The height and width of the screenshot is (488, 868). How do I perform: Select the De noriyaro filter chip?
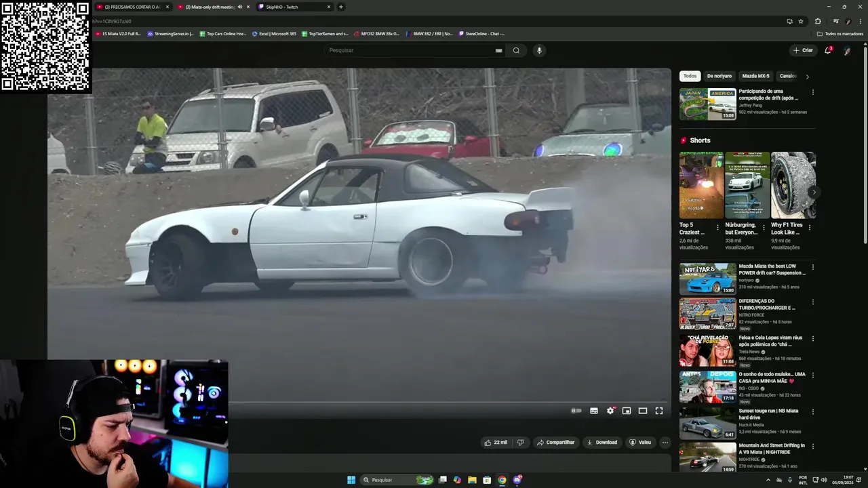click(x=719, y=76)
